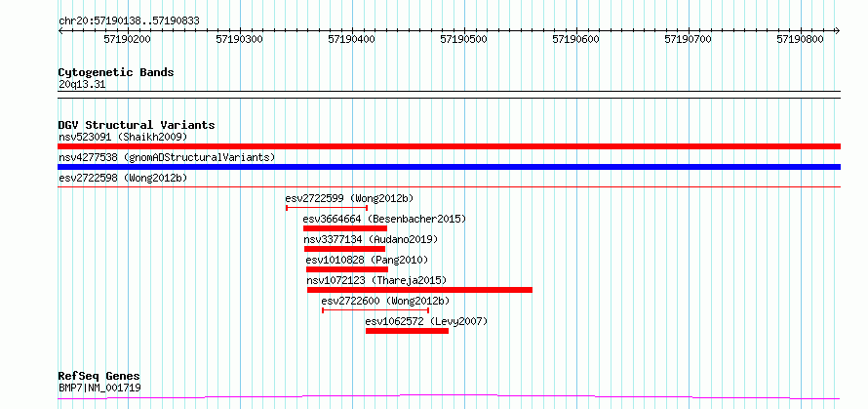Image resolution: width=868 pixels, height=409 pixels.
Task: Click ruler position 57190400
Action: tap(351, 39)
